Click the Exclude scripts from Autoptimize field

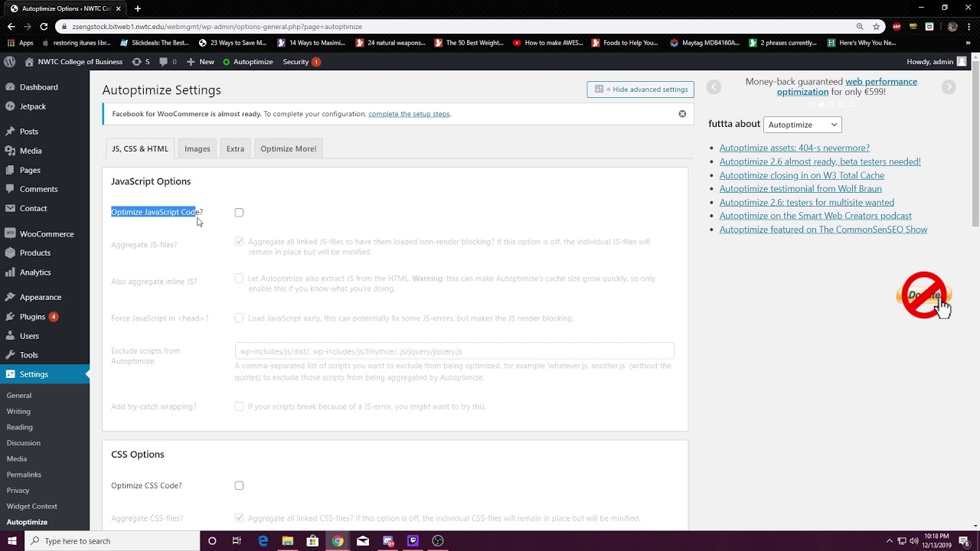(x=454, y=351)
